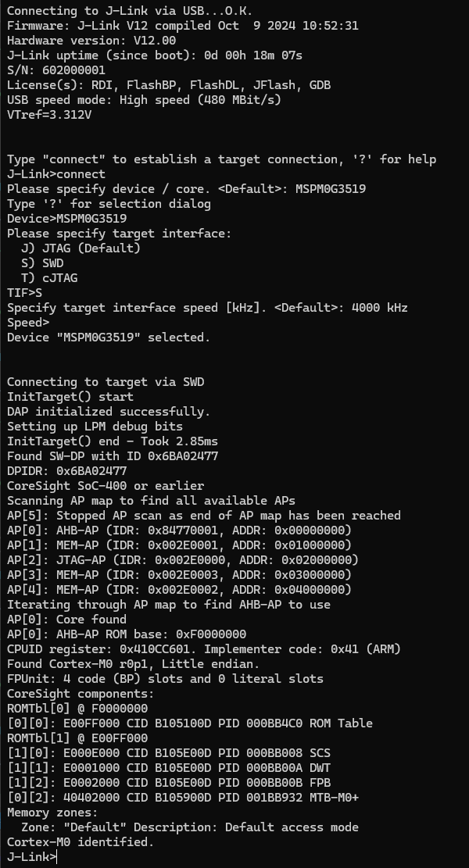469x868 pixels.
Task: Click the empty "Speed>" prompt line
Action: (x=28, y=323)
